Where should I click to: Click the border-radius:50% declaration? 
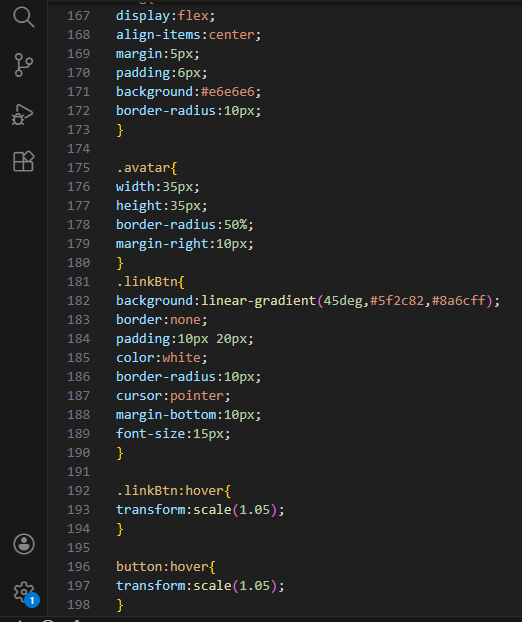pos(184,225)
